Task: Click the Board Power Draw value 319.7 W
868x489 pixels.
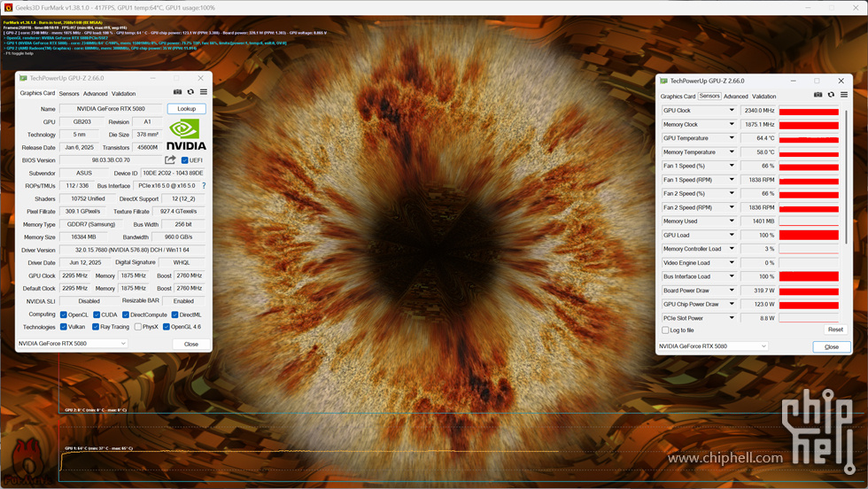Action: 759,291
